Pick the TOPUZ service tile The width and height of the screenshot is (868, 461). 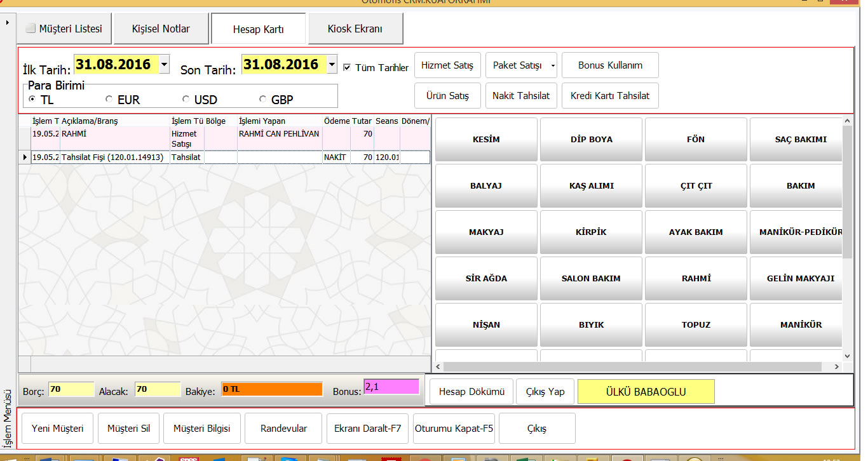(x=696, y=324)
